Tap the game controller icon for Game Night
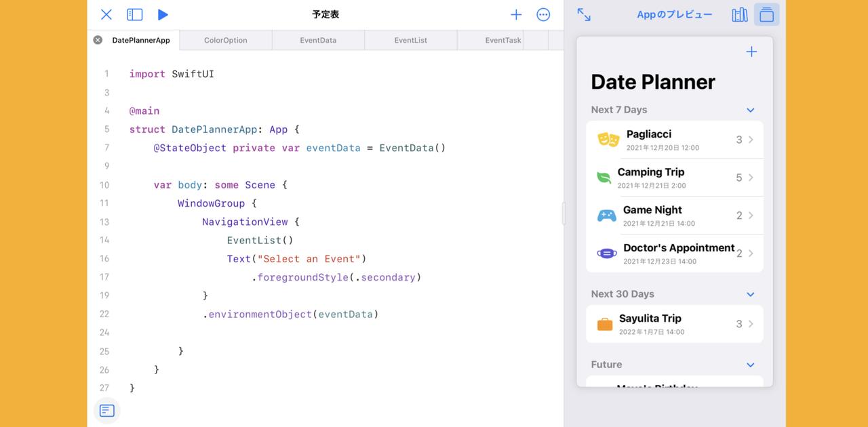Screen dimensions: 868x427 pyautogui.click(x=606, y=215)
